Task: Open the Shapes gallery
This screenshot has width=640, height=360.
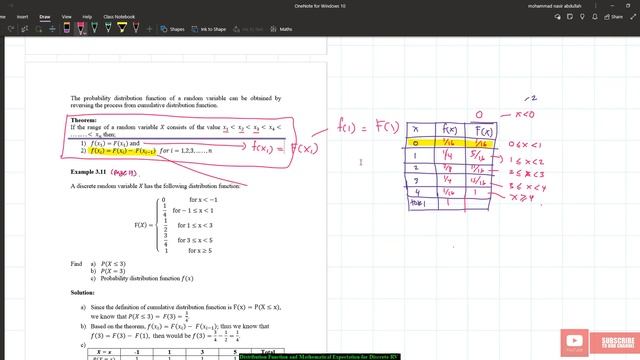Action: point(172,29)
